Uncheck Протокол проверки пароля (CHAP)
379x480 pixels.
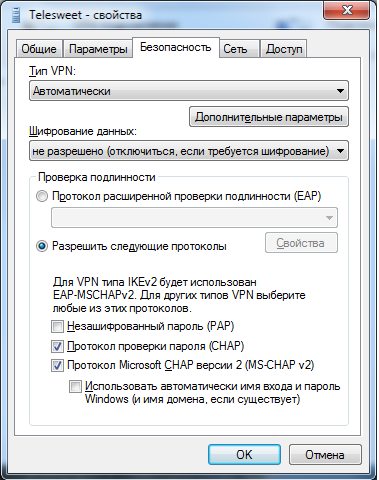(x=57, y=347)
